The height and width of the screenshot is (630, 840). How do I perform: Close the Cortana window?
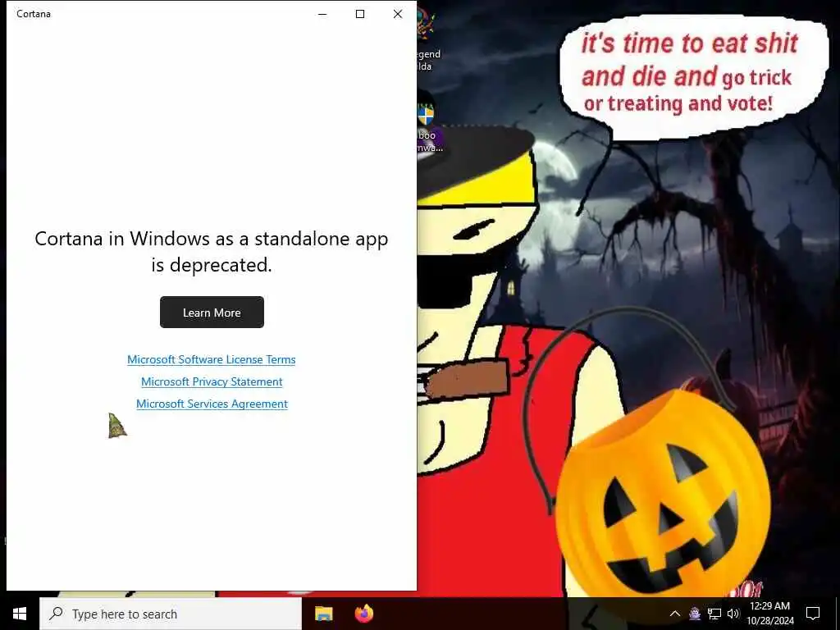point(398,14)
